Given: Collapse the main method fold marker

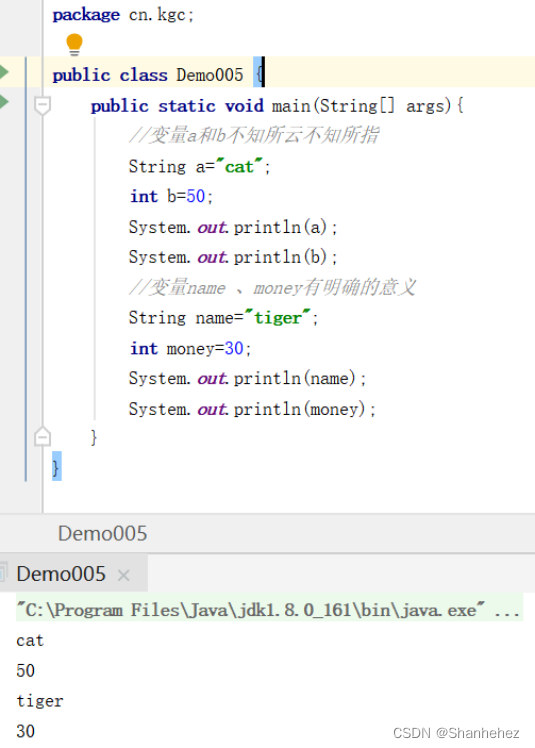Looking at the screenshot, I should point(42,105).
